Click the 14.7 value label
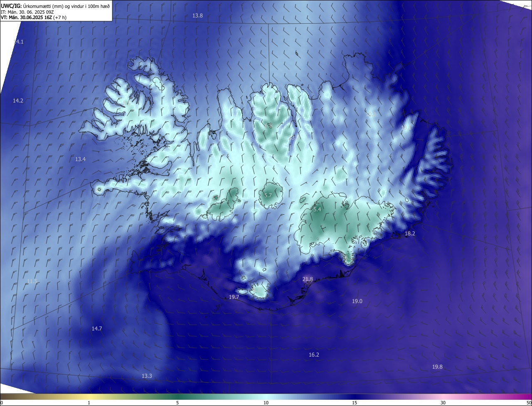Image resolution: width=532 pixels, height=406 pixels. (x=97, y=329)
